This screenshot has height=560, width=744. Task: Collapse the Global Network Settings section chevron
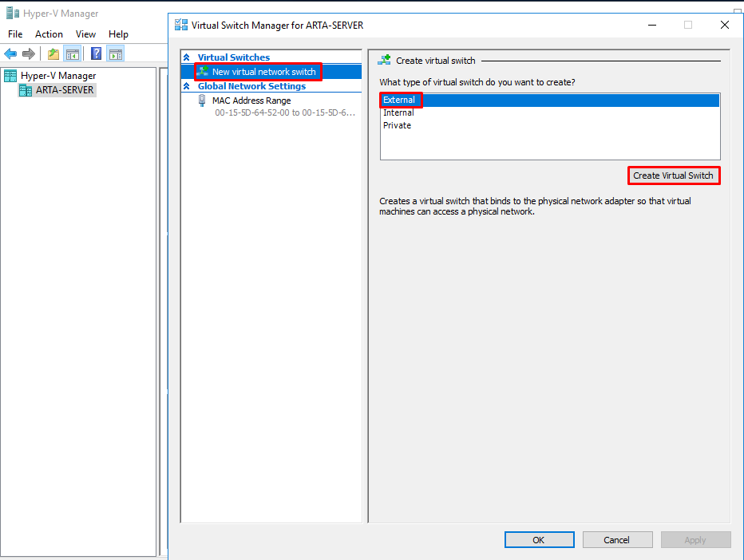click(187, 86)
